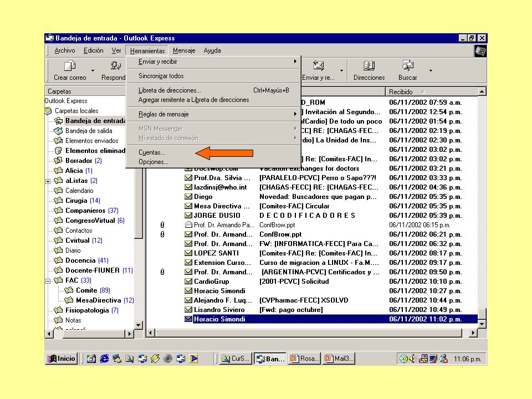The width and height of the screenshot is (532, 399).
Task: Click the Borrador folder icon
Action: (x=58, y=160)
